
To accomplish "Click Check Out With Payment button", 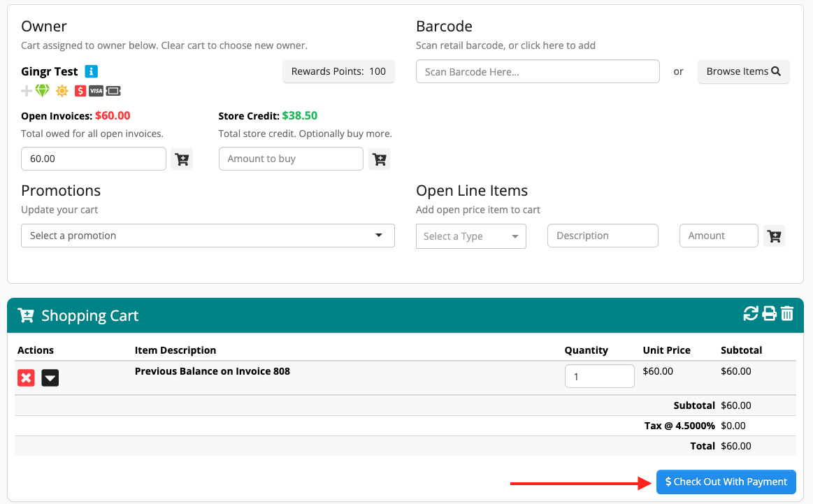I will pyautogui.click(x=726, y=482).
